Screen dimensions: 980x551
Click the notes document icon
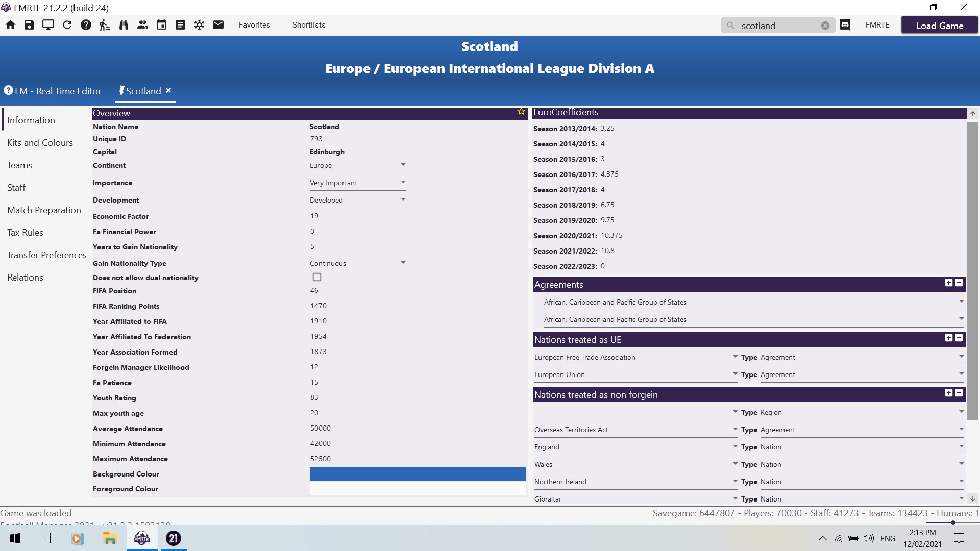pos(180,25)
